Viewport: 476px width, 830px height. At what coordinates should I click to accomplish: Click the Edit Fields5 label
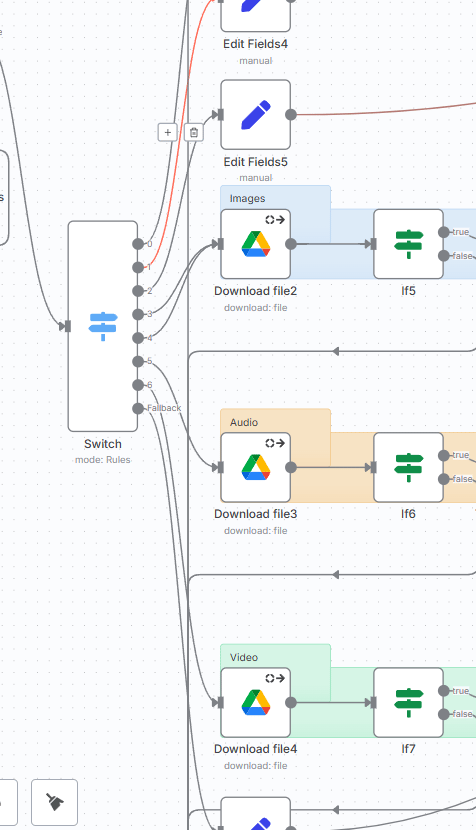[x=256, y=162]
